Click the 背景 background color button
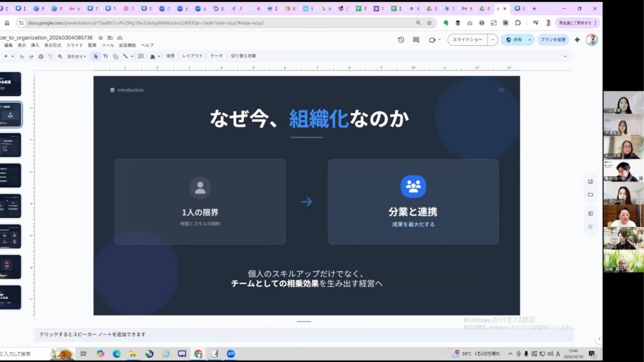 point(170,56)
